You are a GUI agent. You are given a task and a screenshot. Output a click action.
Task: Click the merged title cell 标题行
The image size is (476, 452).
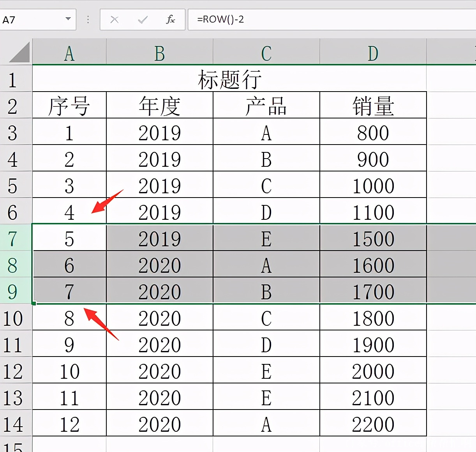pyautogui.click(x=229, y=79)
